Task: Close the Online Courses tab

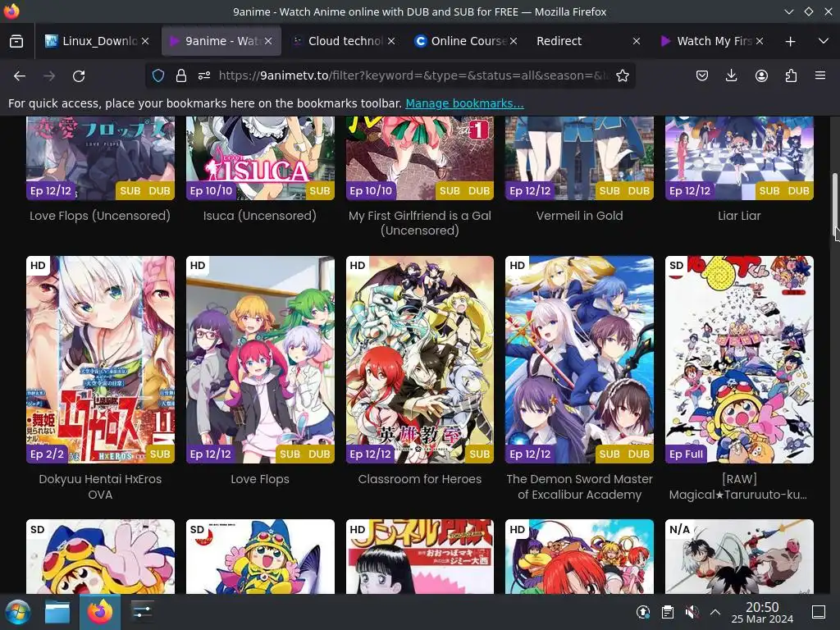Action: [514, 41]
